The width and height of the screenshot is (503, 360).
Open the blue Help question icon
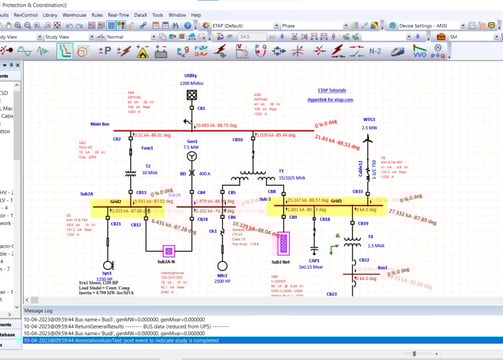click(x=188, y=25)
